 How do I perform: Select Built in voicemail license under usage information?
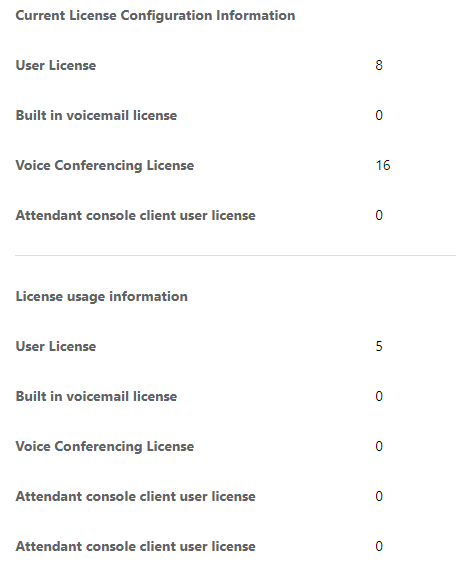click(x=96, y=396)
